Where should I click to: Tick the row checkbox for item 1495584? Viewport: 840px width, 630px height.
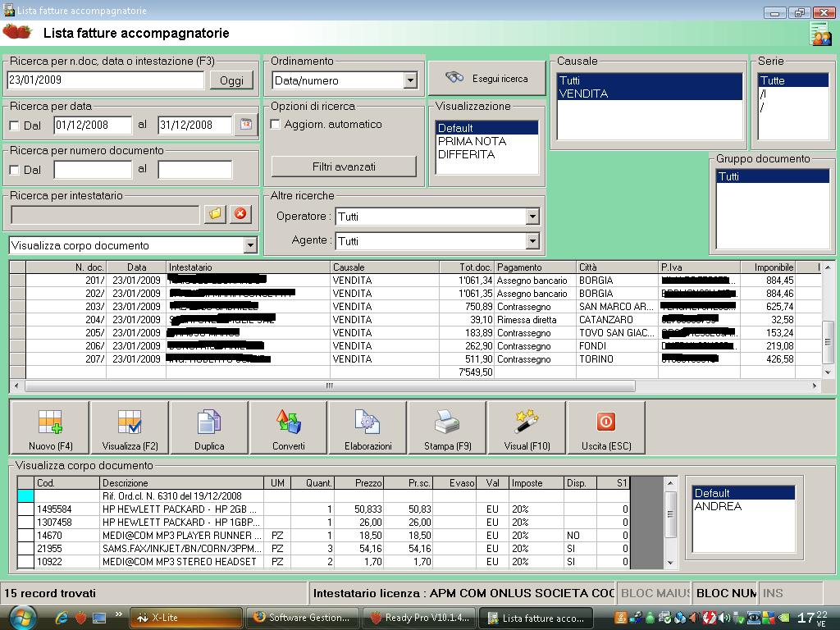[25, 509]
